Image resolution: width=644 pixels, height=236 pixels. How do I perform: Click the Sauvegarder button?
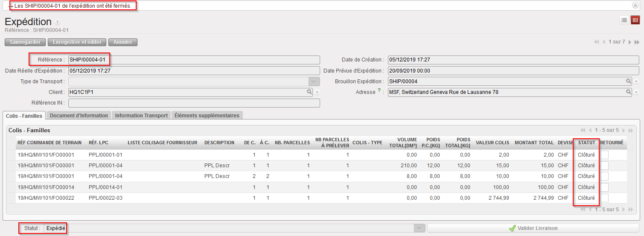click(25, 42)
